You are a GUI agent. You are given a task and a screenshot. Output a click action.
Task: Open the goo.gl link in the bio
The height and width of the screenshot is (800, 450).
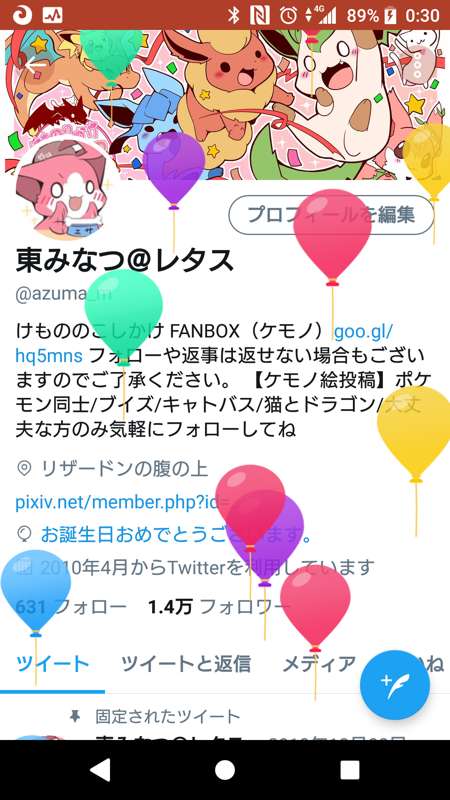click(204, 343)
